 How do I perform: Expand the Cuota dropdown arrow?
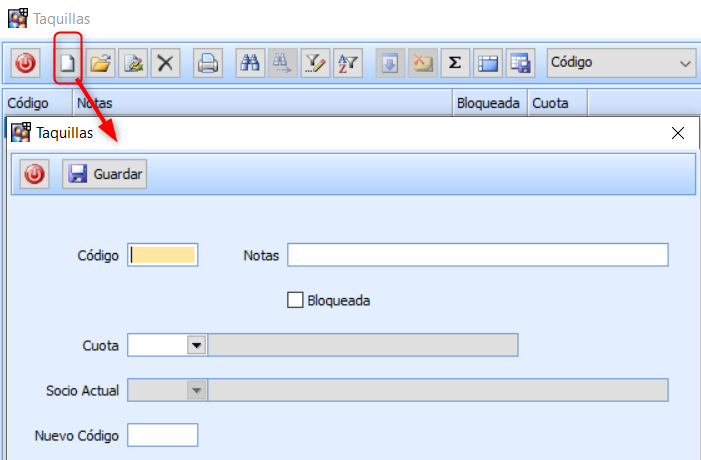coord(197,345)
